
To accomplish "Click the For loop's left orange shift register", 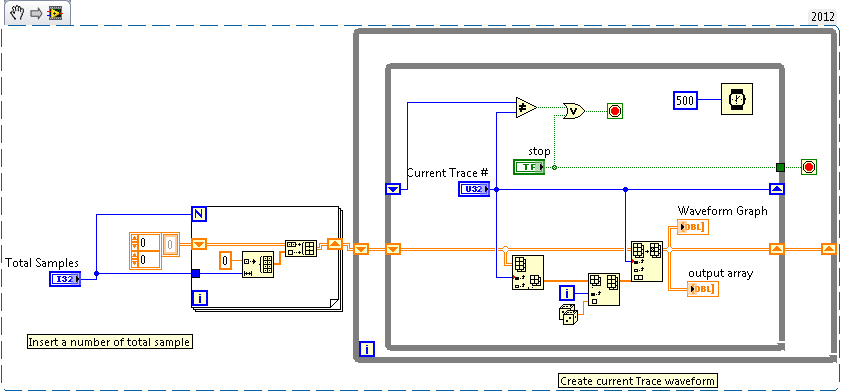I will 199,244.
